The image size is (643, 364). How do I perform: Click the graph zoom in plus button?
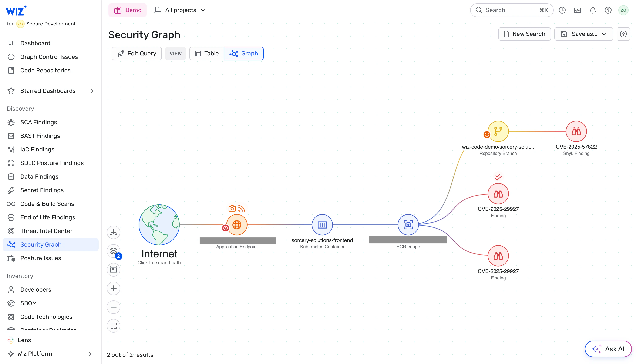coord(113,288)
